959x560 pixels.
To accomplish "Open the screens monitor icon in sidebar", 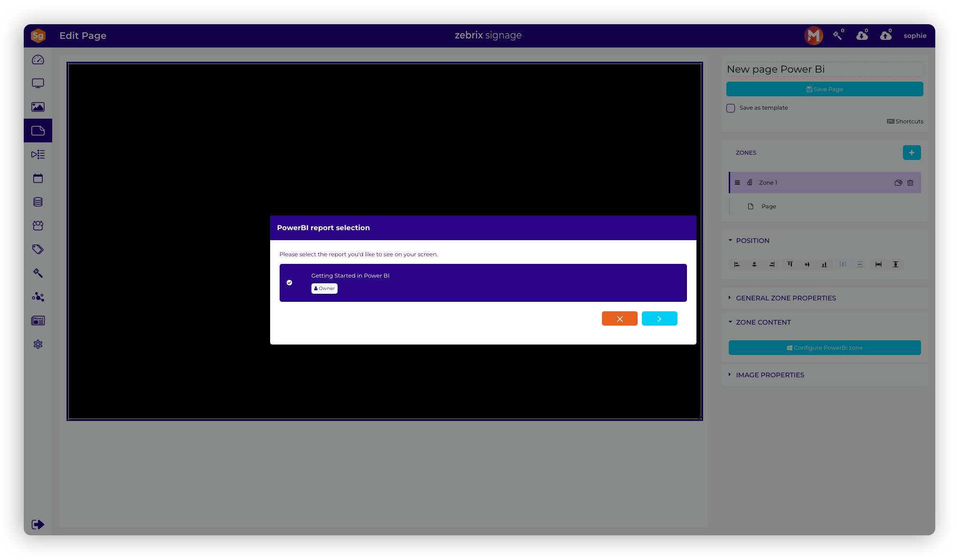I will coord(38,84).
